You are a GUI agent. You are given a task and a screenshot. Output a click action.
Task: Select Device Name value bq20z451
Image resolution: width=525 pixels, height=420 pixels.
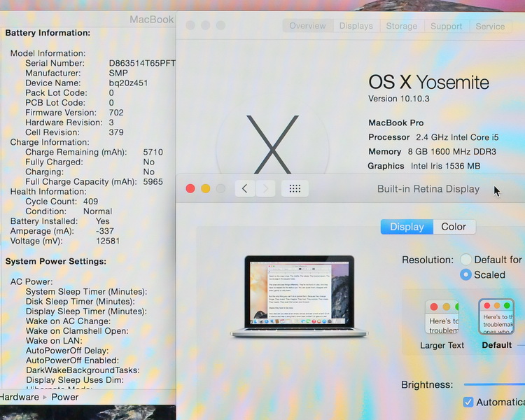(128, 83)
